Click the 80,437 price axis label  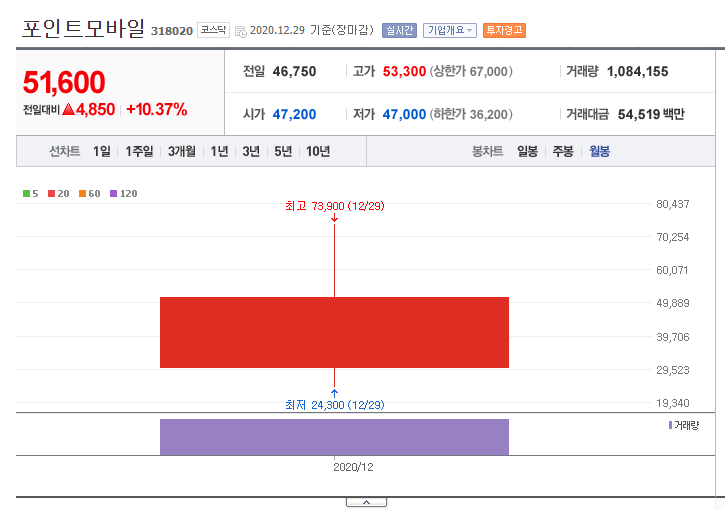(673, 204)
